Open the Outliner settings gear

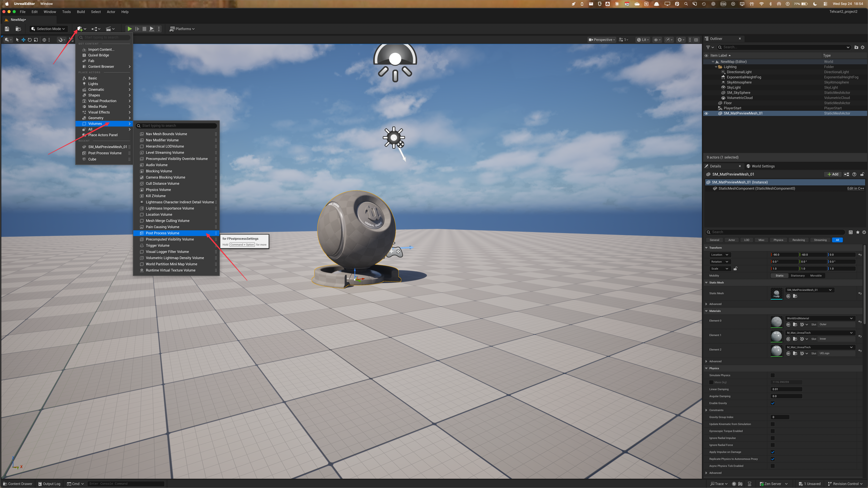coord(863,48)
